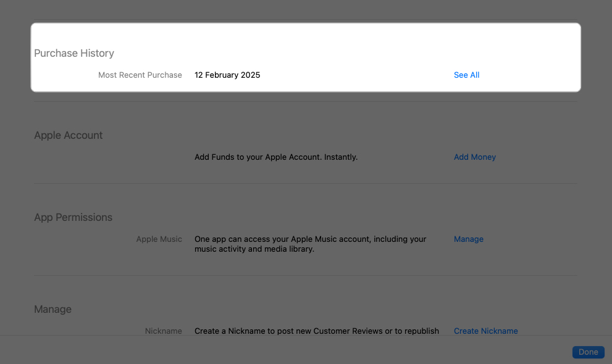612x364 pixels.
Task: Click the bottom toolbar area
Action: 306,352
